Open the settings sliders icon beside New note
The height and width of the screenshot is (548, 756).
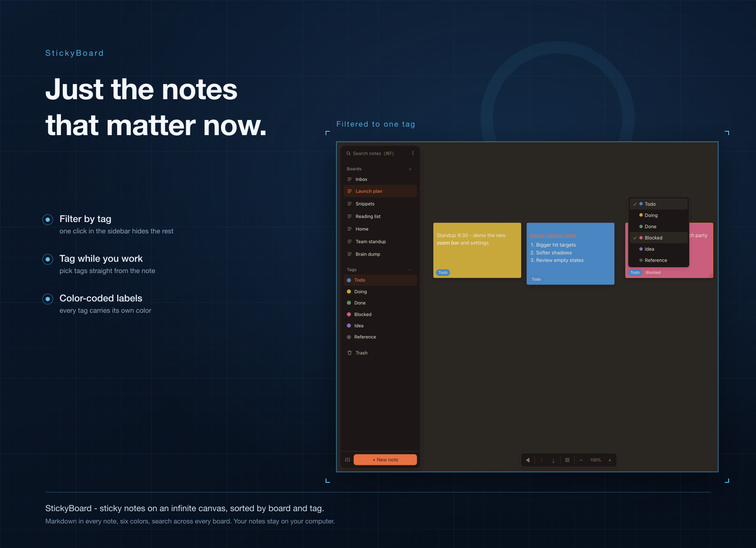[347, 460]
